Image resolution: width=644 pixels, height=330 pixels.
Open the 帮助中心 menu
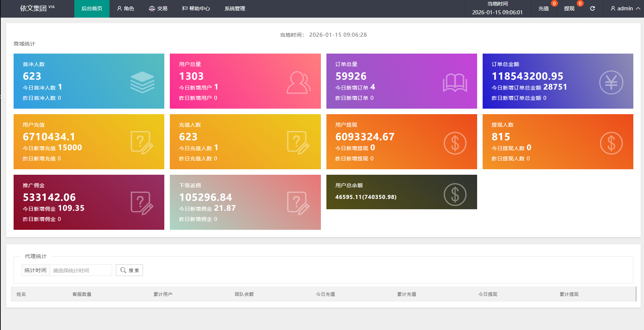click(x=196, y=8)
